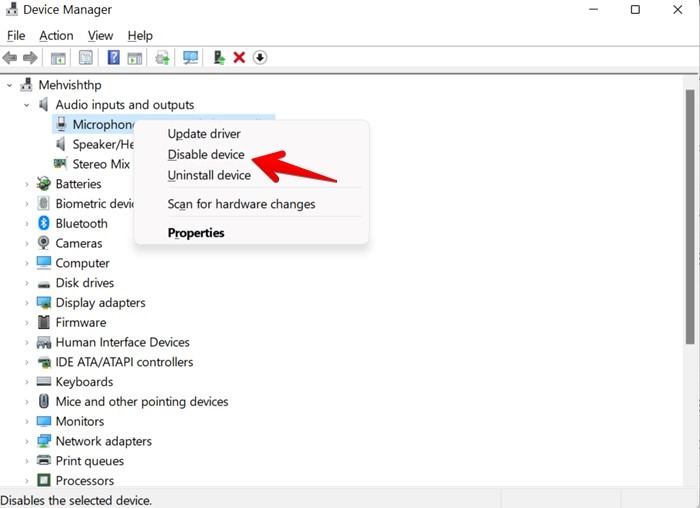The height and width of the screenshot is (508, 700).
Task: Select the Biometric devices label
Action: [95, 204]
